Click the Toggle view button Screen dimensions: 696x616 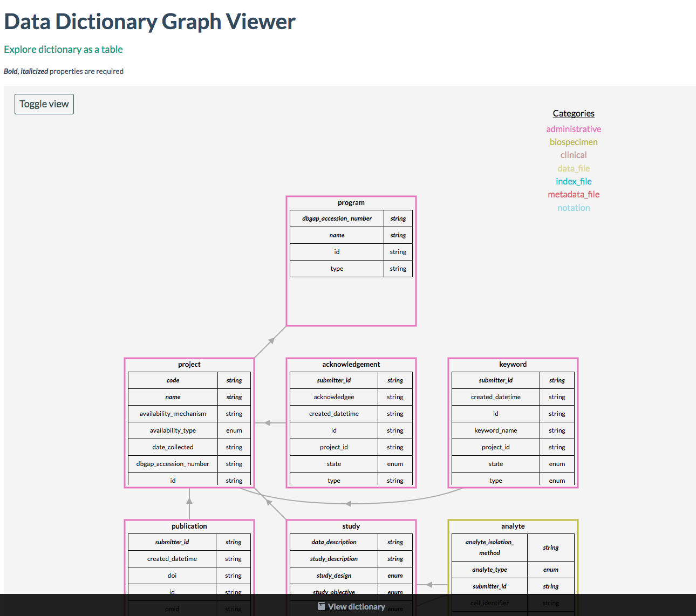44,104
